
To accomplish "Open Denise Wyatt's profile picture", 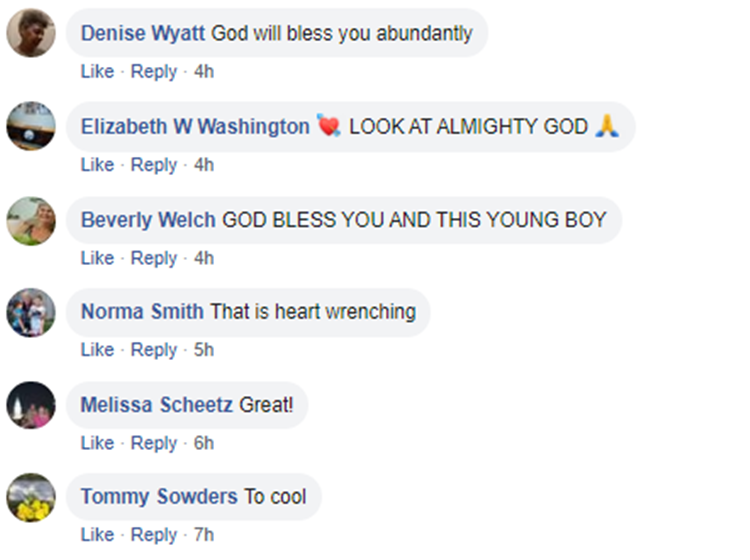I will coord(31,33).
